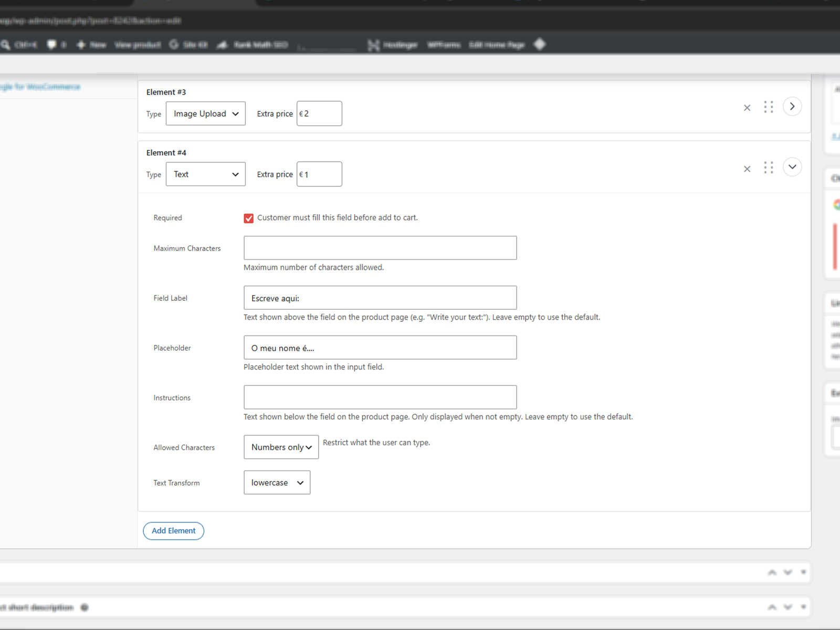Screen dimensions: 840x630
Task: Uncheck the Required checkbox
Action: (x=249, y=218)
